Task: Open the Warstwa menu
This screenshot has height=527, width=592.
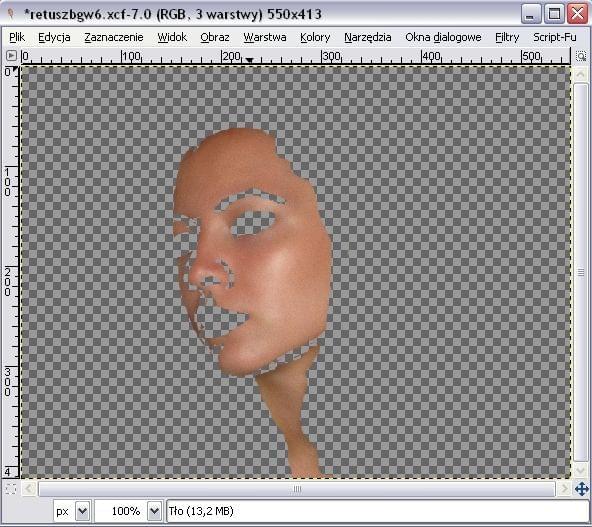Action: tap(265, 37)
